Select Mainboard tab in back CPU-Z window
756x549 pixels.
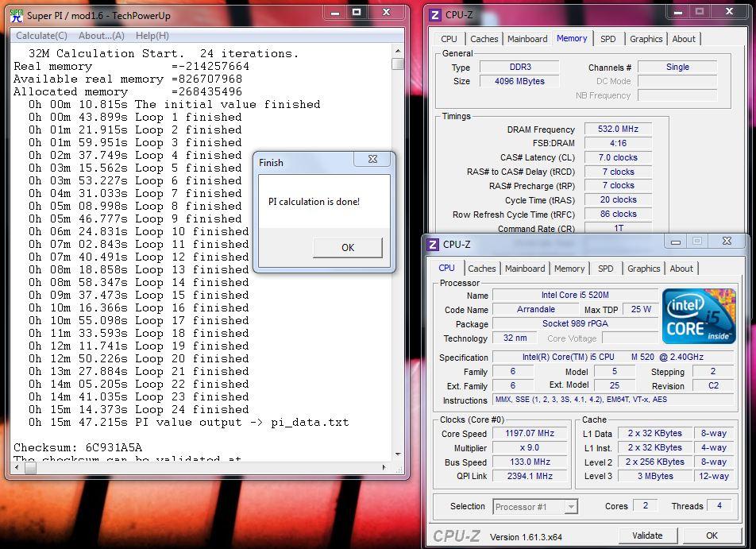527,39
